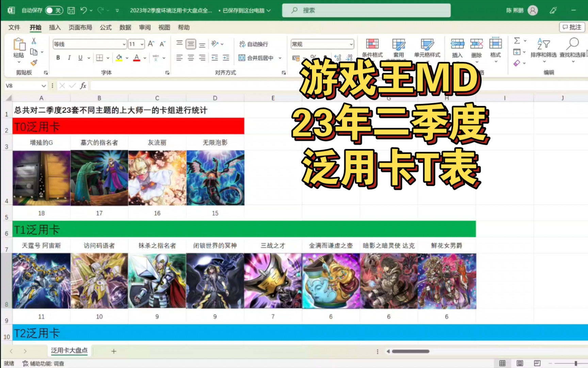
Task: Switch to Page Layout view in status bar
Action: click(520, 363)
